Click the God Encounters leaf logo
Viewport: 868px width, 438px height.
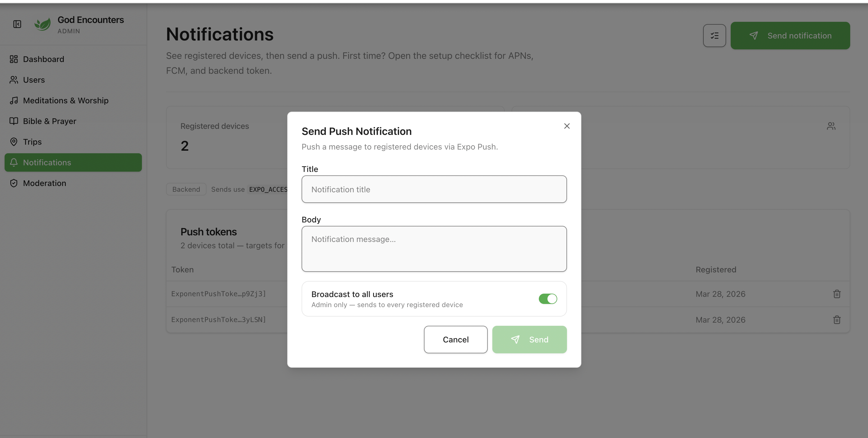coord(43,24)
